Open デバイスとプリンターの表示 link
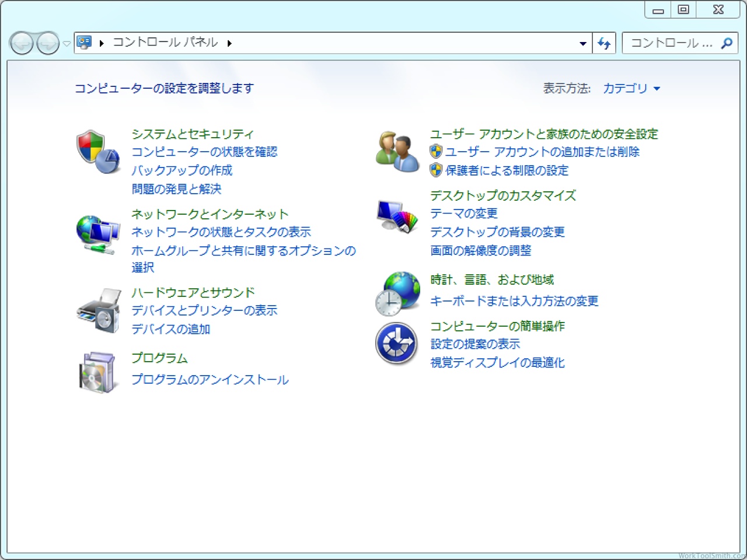 pos(204,311)
